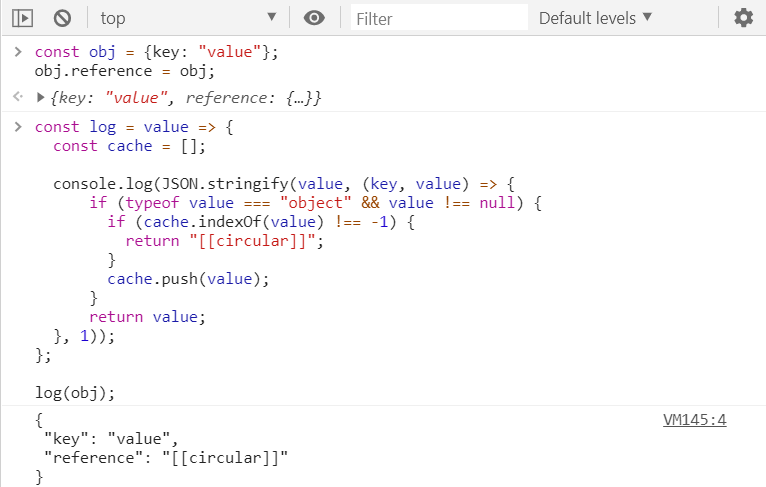Focus the Filter input field

click(x=438, y=18)
